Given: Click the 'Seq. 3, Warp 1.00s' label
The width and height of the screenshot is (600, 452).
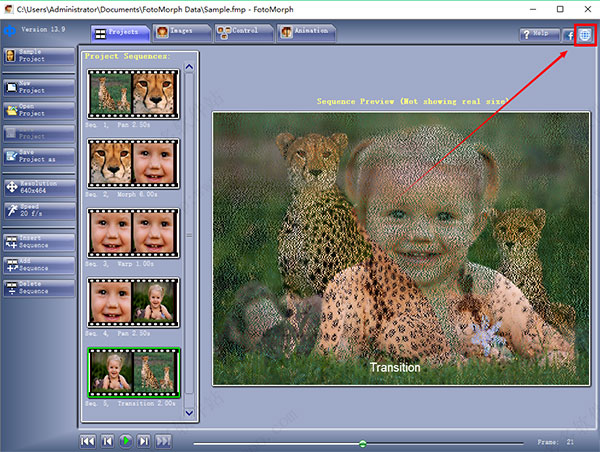Looking at the screenshot, I should tap(119, 264).
